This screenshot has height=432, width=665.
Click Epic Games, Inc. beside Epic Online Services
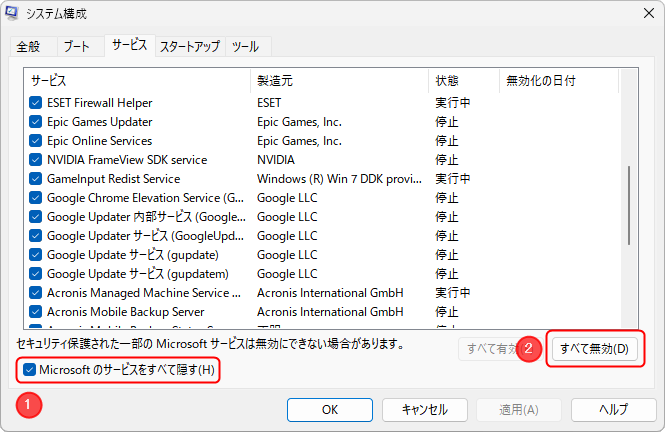[x=299, y=141]
